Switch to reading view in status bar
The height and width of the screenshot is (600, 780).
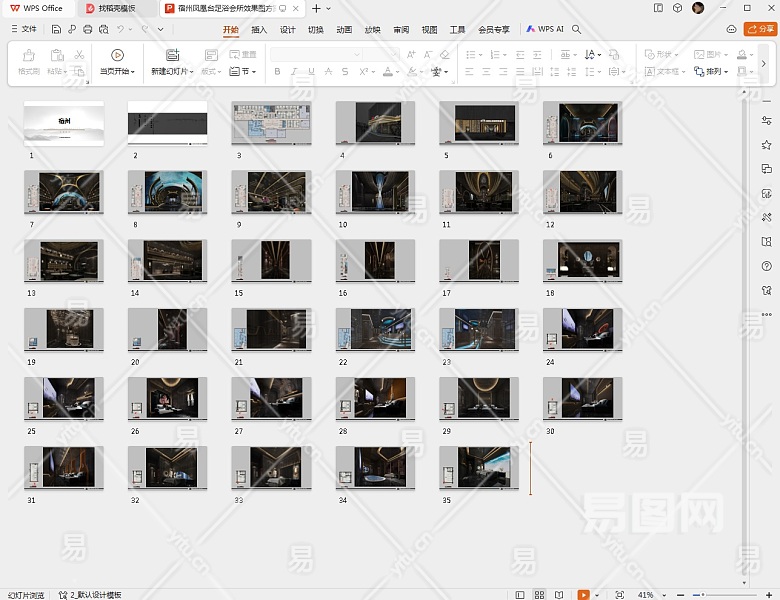557,594
